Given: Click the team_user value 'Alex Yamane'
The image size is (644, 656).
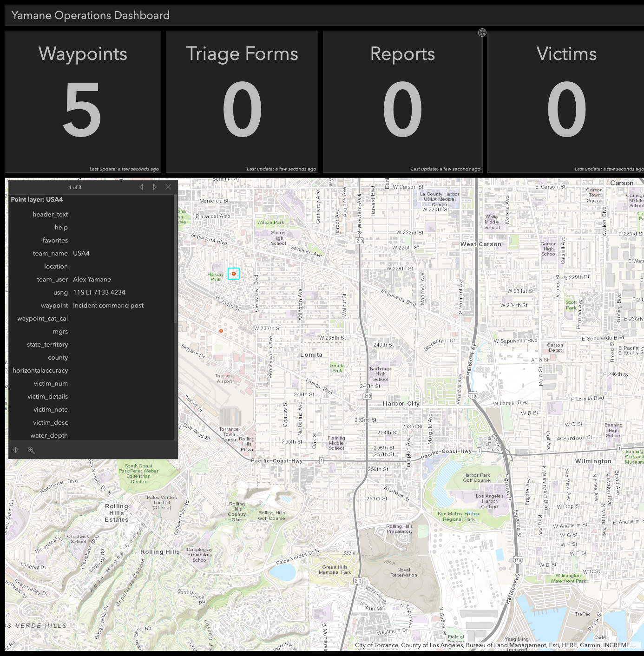Looking at the screenshot, I should click(x=92, y=279).
